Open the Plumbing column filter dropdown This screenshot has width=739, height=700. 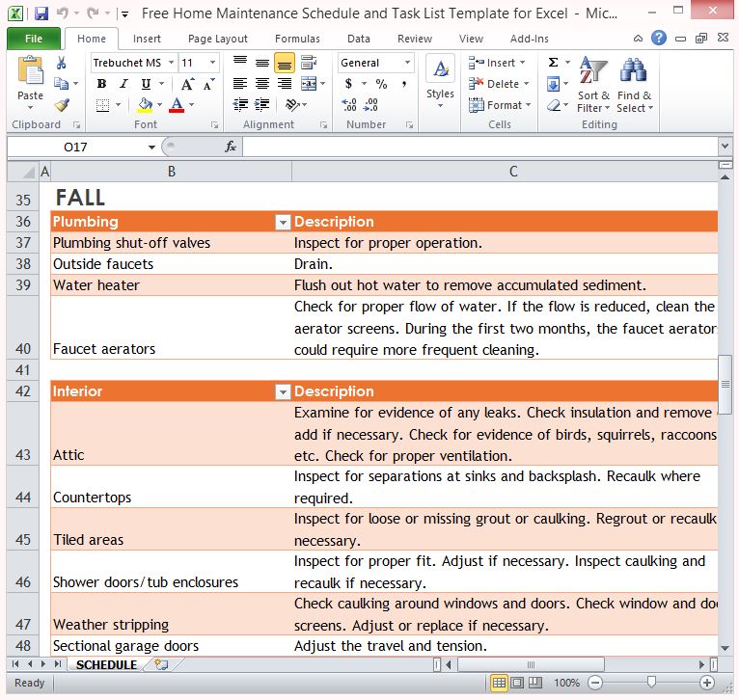click(282, 222)
